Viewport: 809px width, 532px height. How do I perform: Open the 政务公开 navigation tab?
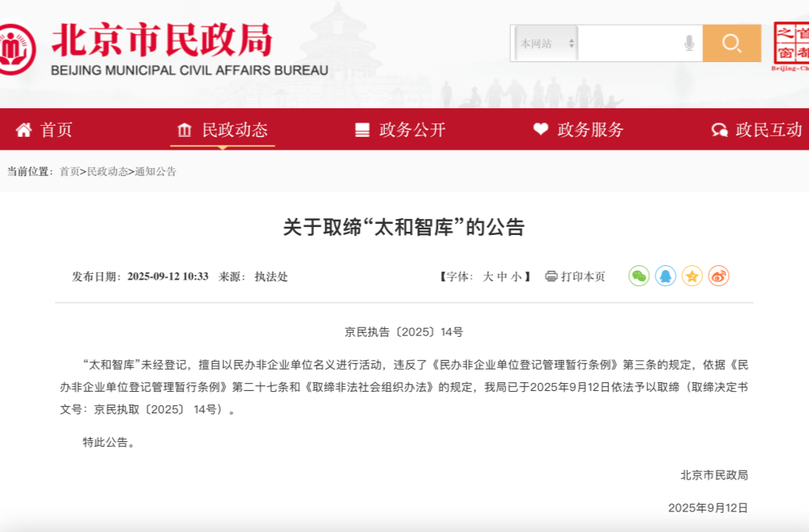412,129
